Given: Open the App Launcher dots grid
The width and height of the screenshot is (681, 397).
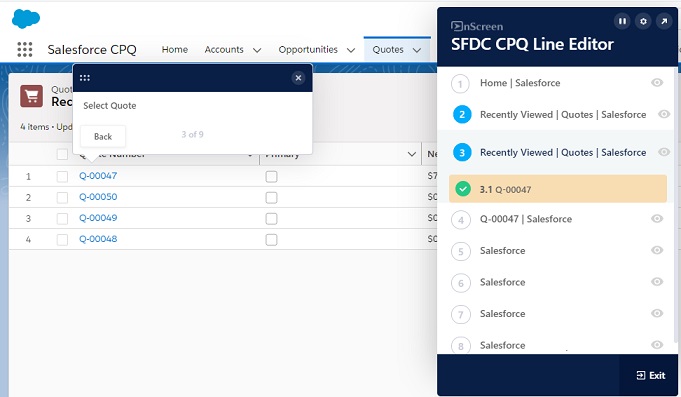Looking at the screenshot, I should tap(25, 50).
